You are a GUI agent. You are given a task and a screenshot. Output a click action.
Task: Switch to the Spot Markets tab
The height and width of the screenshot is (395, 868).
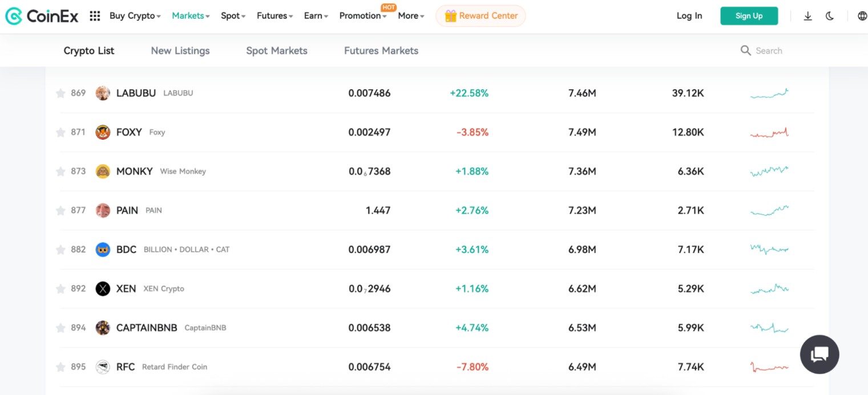tap(276, 50)
